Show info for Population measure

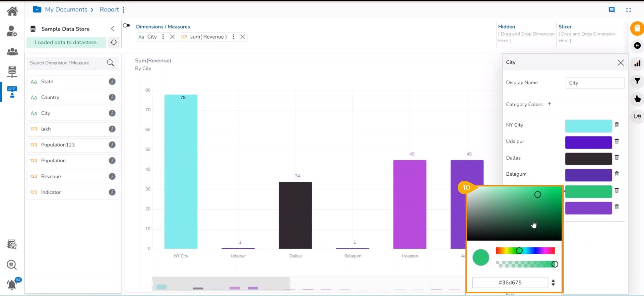(112, 161)
